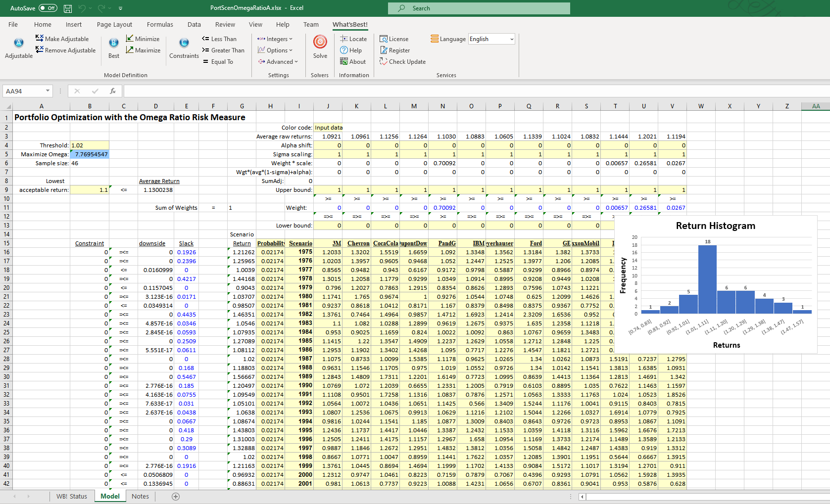Switch to the WB! Status sheet
The width and height of the screenshot is (830, 504).
pos(71,496)
